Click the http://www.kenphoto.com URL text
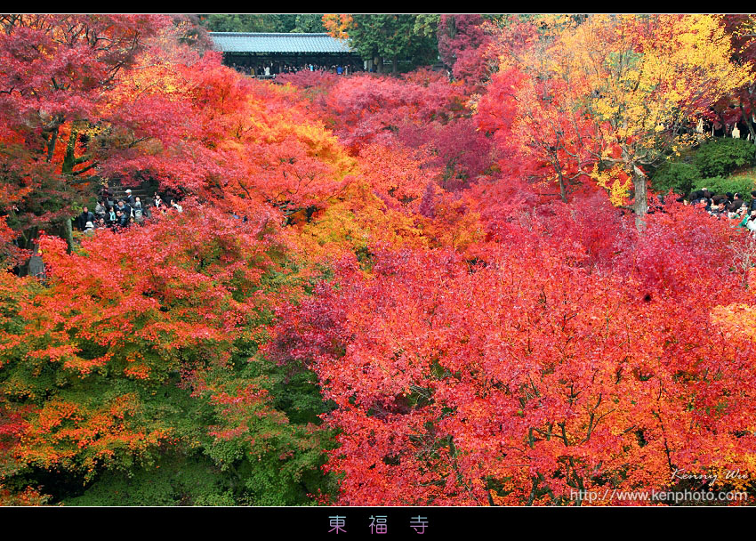The width and height of the screenshot is (756, 541). pos(658,496)
